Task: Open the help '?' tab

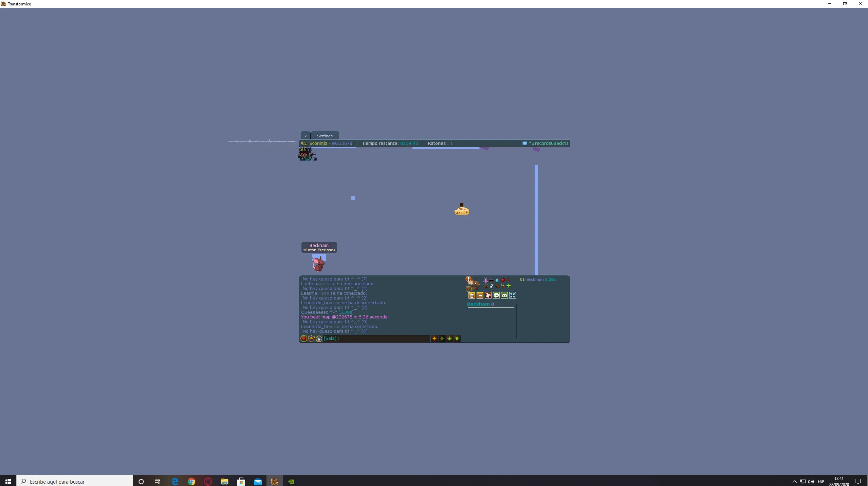Action: [305, 136]
